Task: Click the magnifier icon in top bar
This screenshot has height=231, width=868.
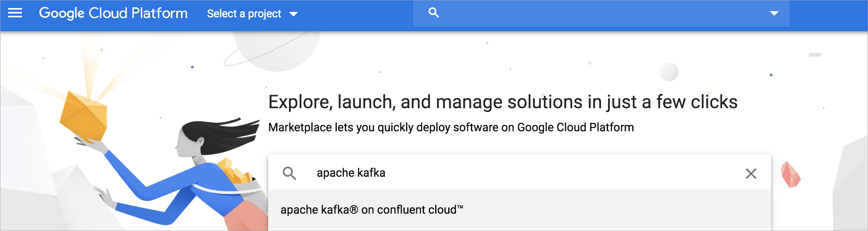Action: pos(434,13)
